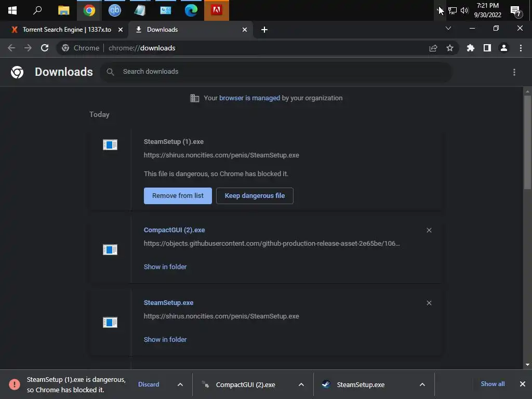The height and width of the screenshot is (399, 532).
Task: Open the Chrome profile menu
Action: point(504,48)
